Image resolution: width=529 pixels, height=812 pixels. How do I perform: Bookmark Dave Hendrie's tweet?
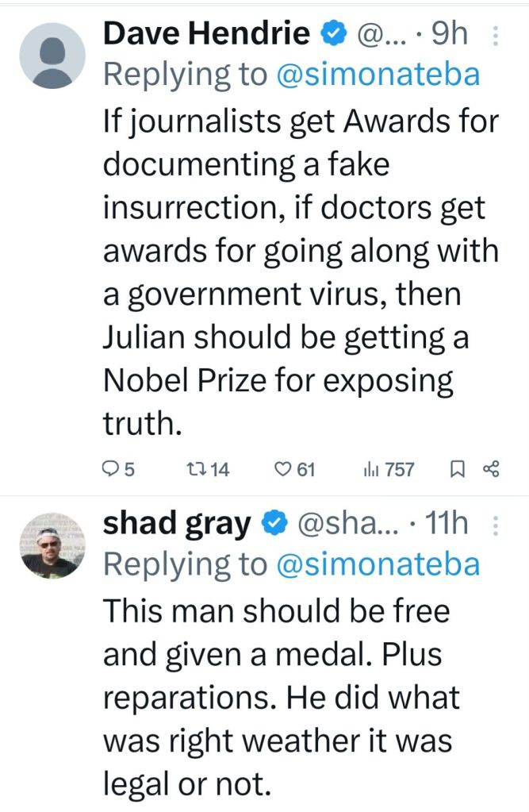tap(457, 470)
